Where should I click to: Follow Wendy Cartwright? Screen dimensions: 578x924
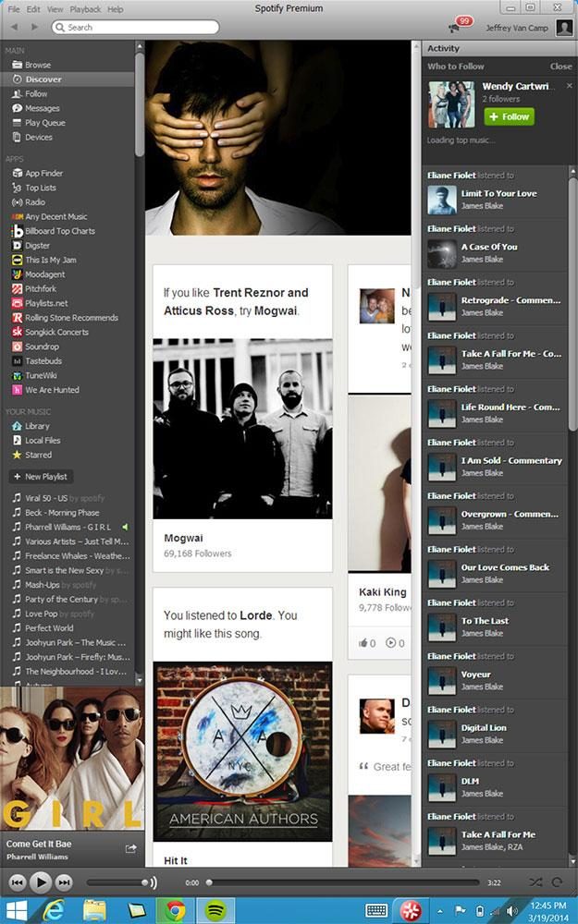point(509,116)
